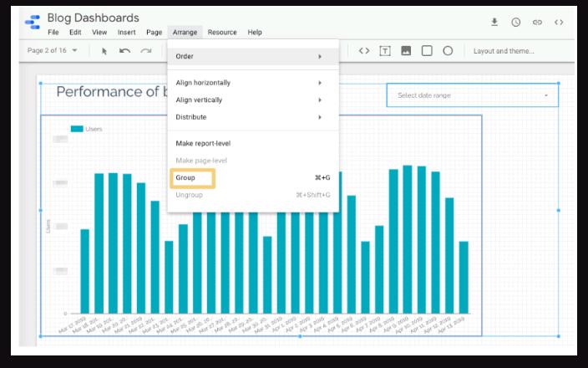Click the redo arrow icon
The width and height of the screenshot is (588, 368).
pyautogui.click(x=146, y=51)
